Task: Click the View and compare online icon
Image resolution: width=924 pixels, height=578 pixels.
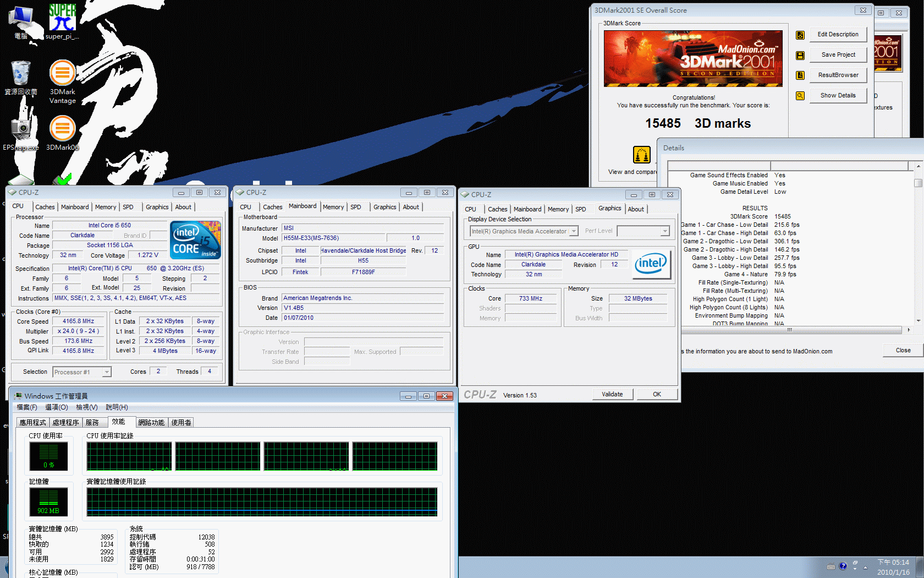Action: pos(642,155)
